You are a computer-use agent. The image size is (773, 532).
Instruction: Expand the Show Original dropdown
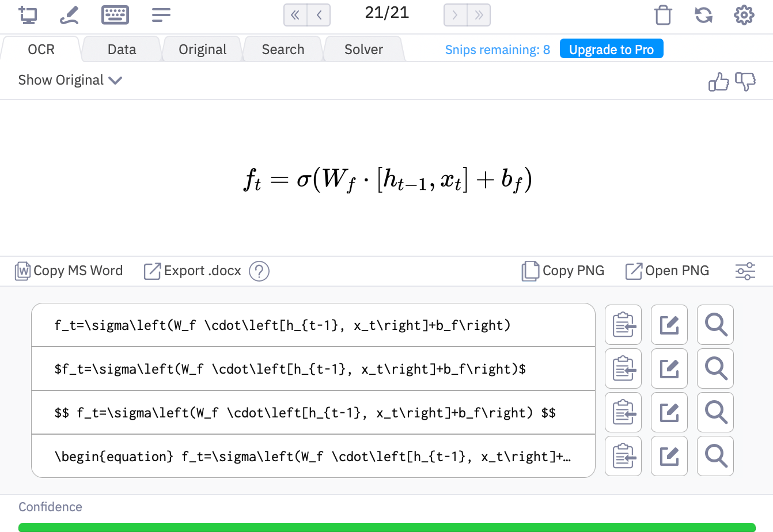point(70,80)
